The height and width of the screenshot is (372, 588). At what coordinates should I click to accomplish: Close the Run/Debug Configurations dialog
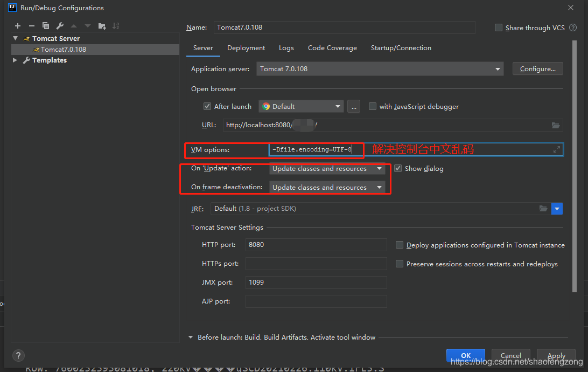[571, 8]
